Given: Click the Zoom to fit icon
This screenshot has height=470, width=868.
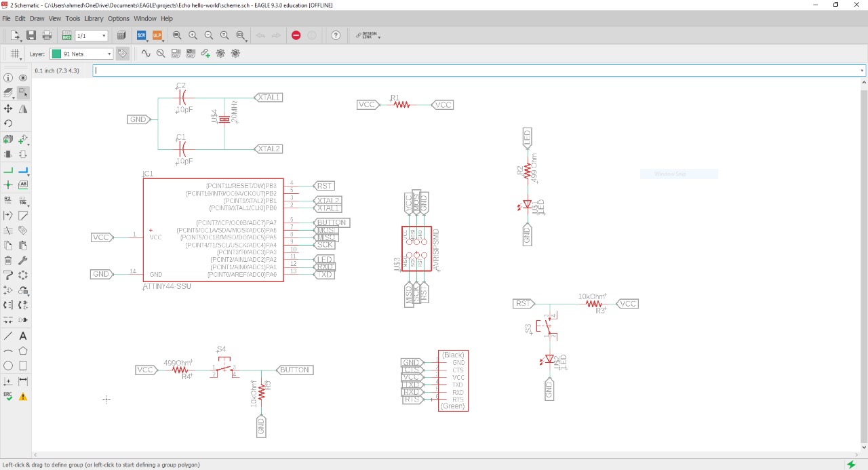Looking at the screenshot, I should (x=177, y=35).
